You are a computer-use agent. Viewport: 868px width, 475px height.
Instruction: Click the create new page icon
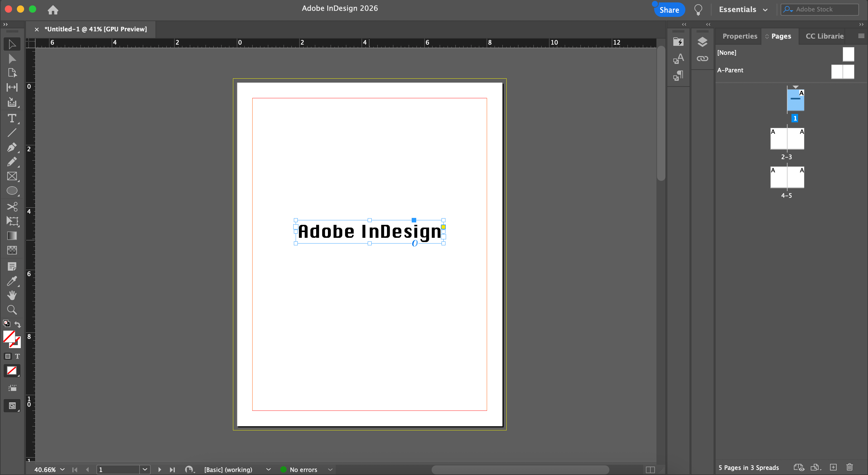(x=833, y=467)
